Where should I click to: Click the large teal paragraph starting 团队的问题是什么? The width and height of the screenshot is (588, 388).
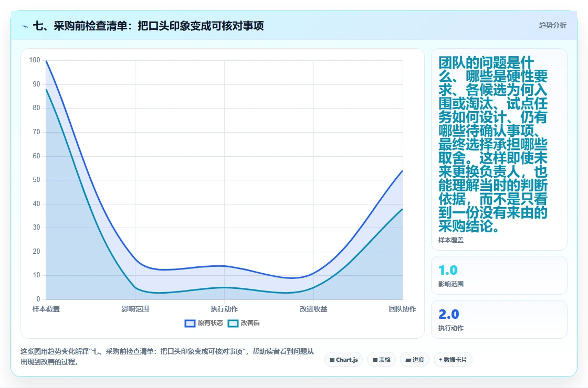493,145
